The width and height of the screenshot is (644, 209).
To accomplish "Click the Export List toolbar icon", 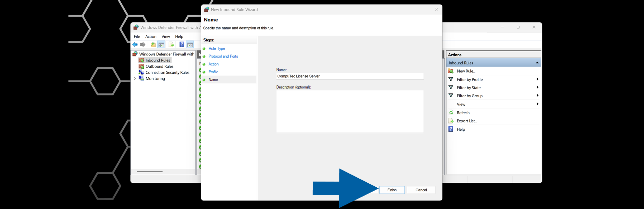I will pyautogui.click(x=171, y=45).
